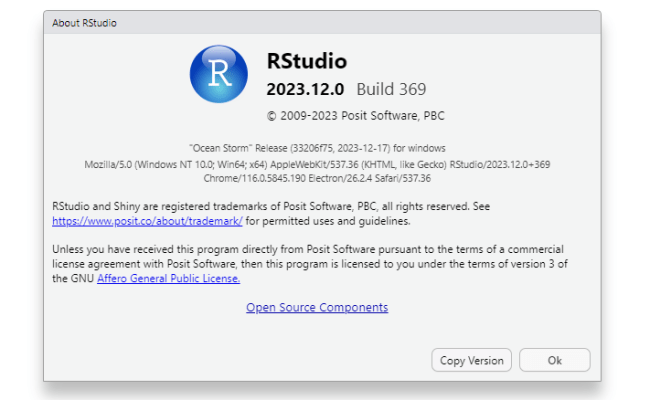Click the "Ocean Storm" release line
The width and height of the screenshot is (650, 400).
pyautogui.click(x=317, y=148)
